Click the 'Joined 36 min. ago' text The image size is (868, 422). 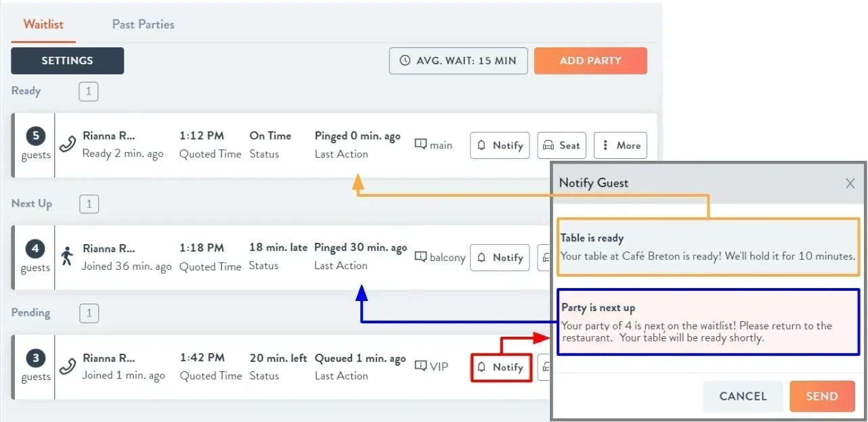click(x=127, y=266)
